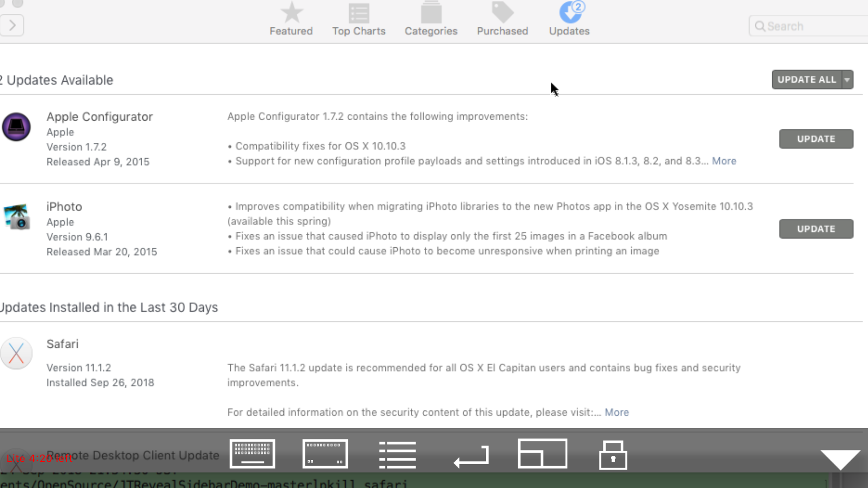Image resolution: width=868 pixels, height=488 pixels.
Task: Click the "iPhoto" app title
Action: click(x=64, y=206)
